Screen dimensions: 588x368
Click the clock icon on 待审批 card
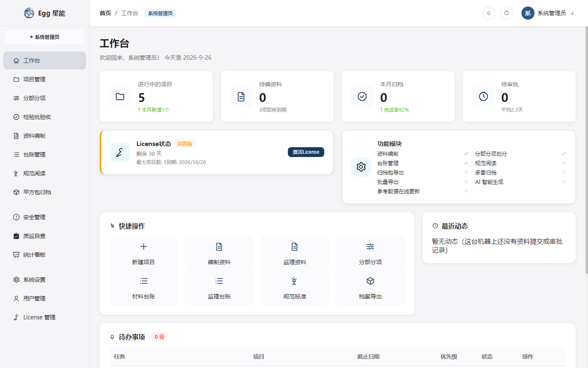(x=483, y=96)
